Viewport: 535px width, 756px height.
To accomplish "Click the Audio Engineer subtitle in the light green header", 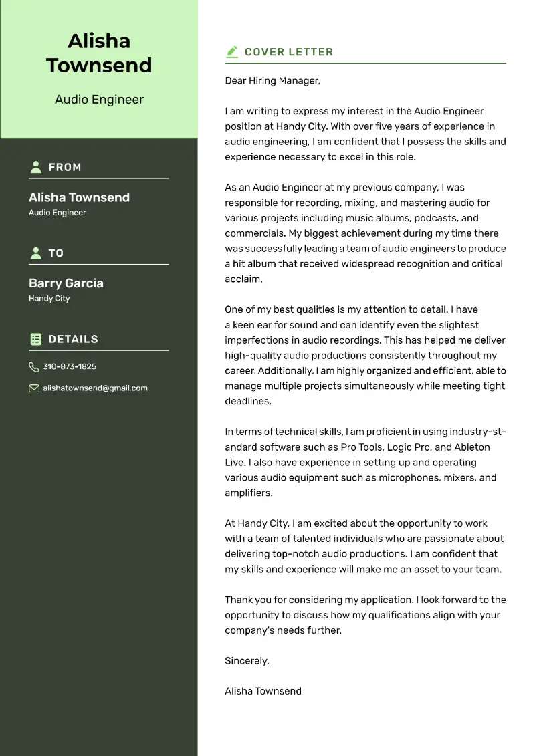I will pos(99,100).
